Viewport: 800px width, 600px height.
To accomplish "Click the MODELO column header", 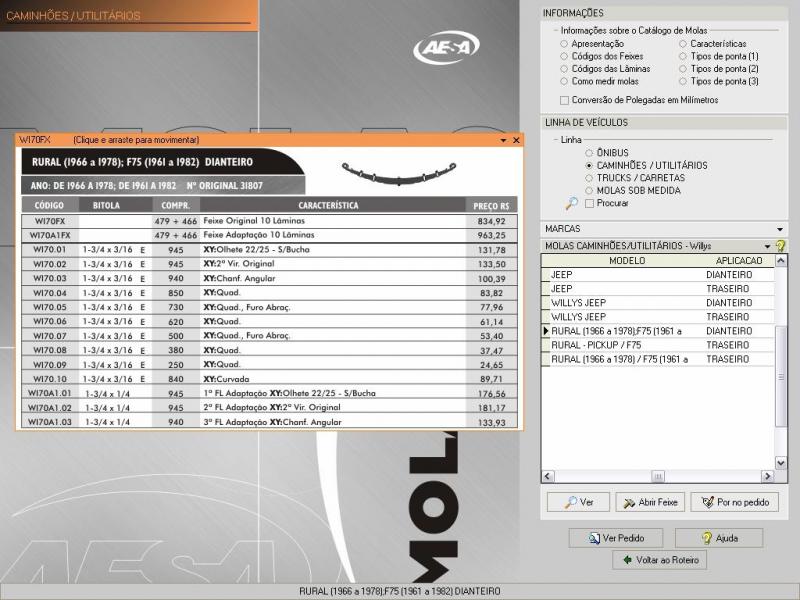I will pos(627,261).
